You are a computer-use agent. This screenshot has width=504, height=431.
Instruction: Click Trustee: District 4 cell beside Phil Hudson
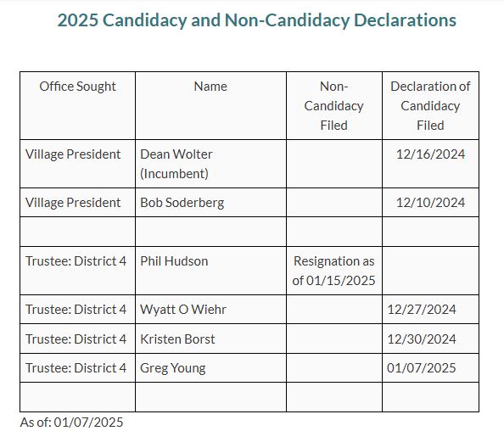tap(77, 271)
